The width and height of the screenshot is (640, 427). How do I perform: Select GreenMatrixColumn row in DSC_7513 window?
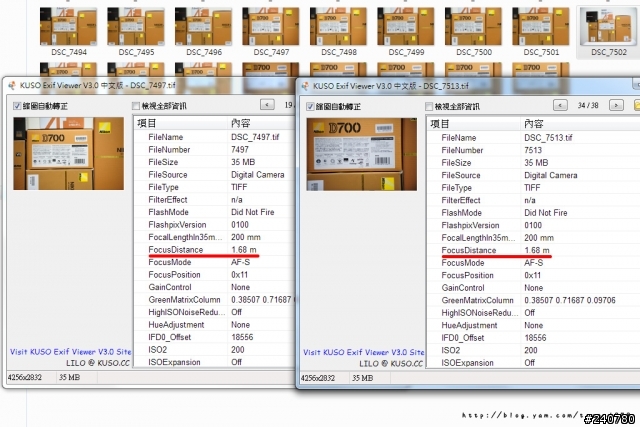[x=533, y=300]
